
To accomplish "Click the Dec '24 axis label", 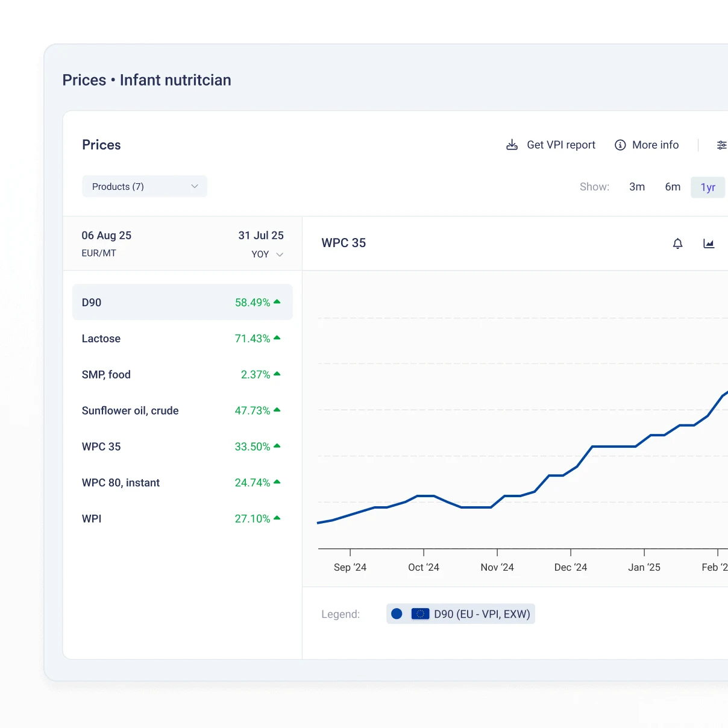I will (x=571, y=567).
